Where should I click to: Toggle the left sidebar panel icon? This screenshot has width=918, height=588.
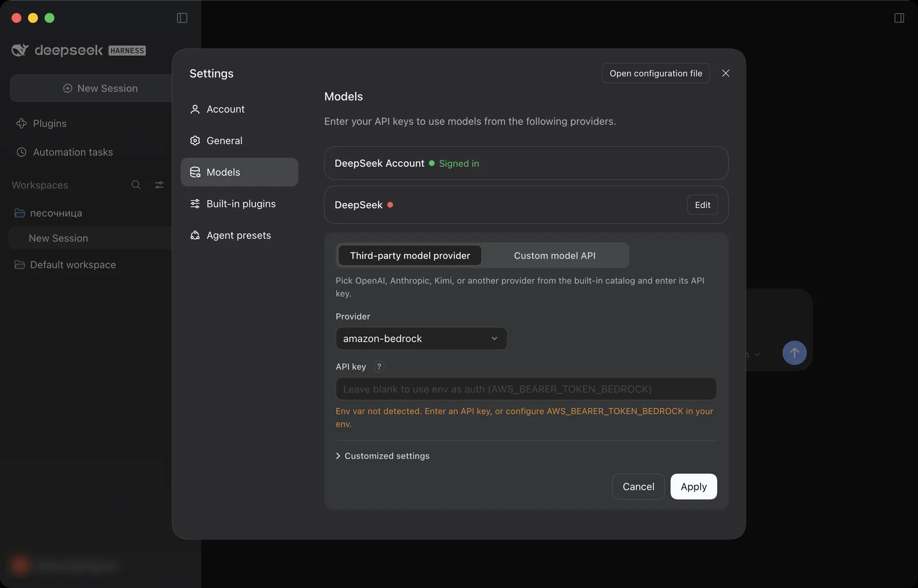pyautogui.click(x=182, y=18)
